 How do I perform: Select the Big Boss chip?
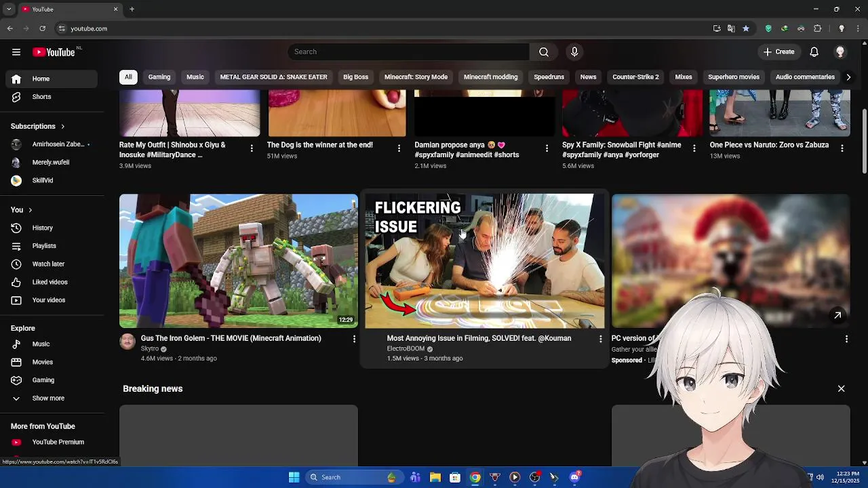355,77
